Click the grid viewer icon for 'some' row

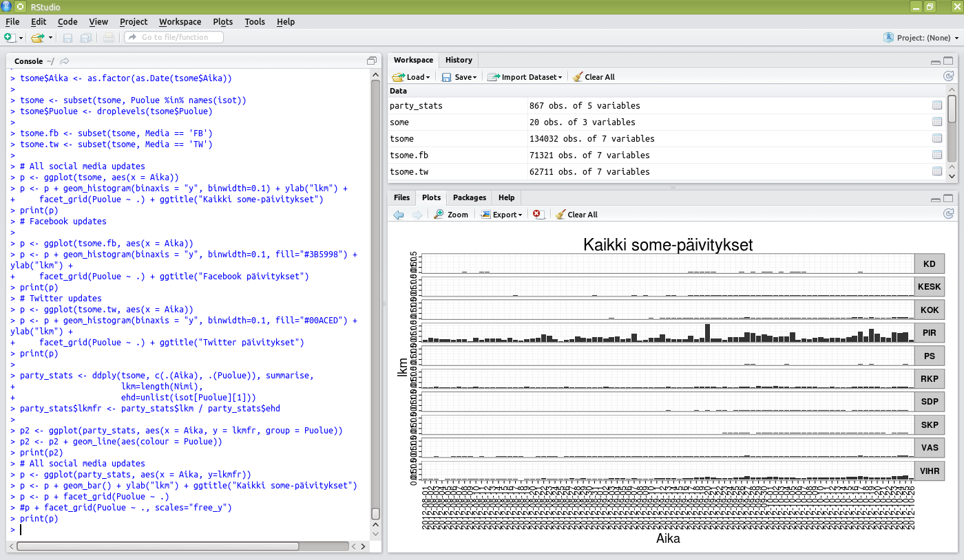pos(936,122)
